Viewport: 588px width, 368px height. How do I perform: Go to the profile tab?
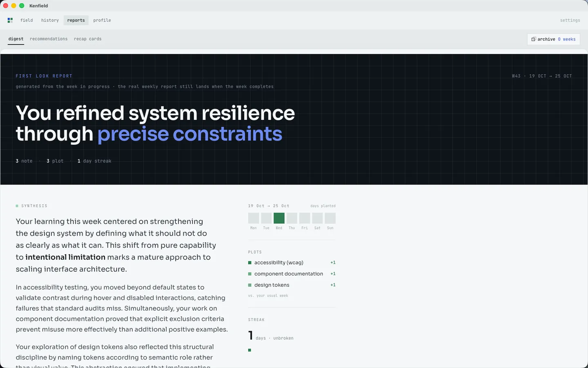coord(102,20)
